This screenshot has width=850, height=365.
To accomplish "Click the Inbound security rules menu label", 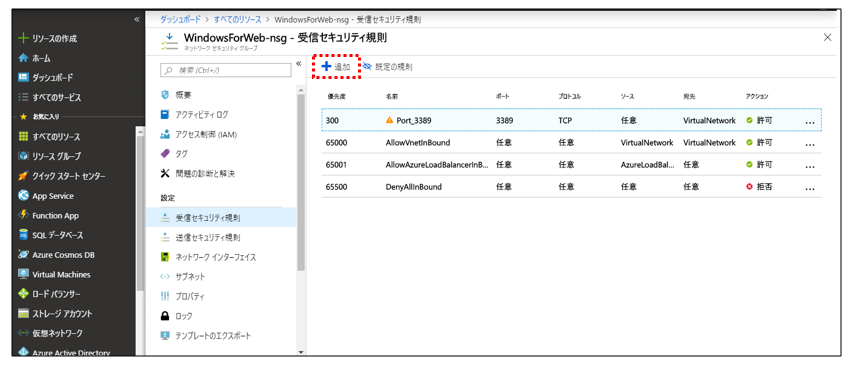I will (x=208, y=218).
